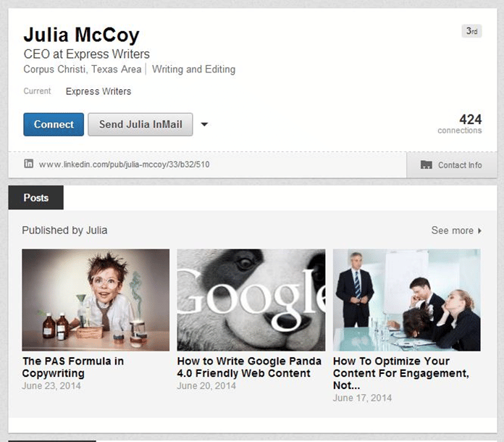This screenshot has height=442, width=504.
Task: Open the Contact Info tab
Action: [x=452, y=165]
